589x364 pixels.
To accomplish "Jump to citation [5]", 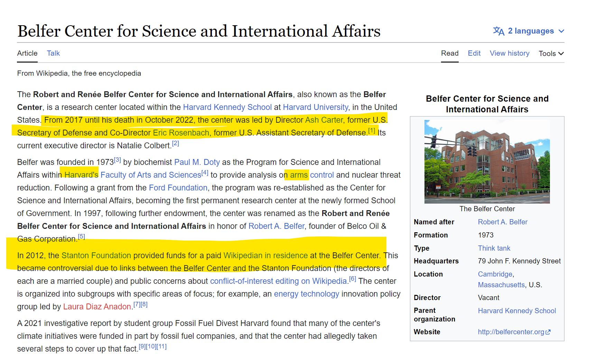I will point(81,237).
